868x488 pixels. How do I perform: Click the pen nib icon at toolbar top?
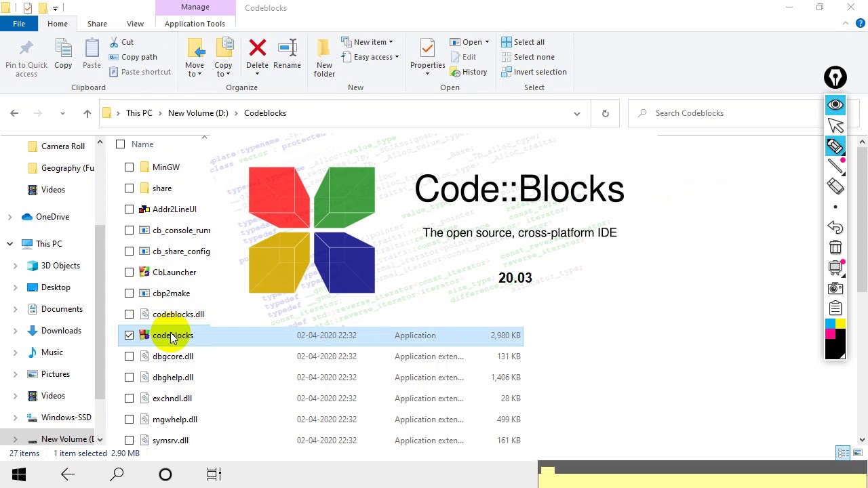835,77
